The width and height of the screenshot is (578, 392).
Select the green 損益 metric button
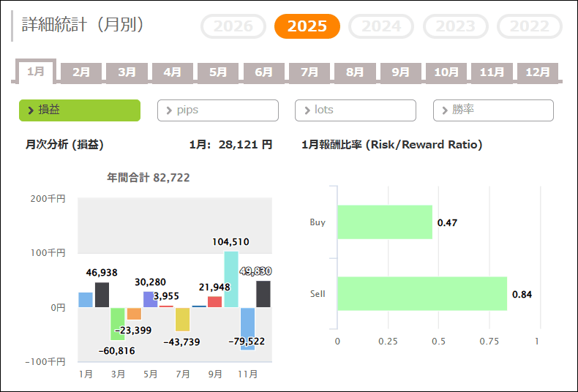(x=79, y=110)
